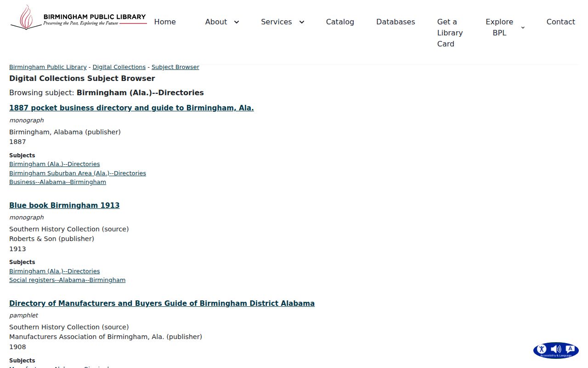This screenshot has width=588, height=368.
Task: Click "monograph" label under Blue book Birmingham 1913
Action: tap(27, 218)
